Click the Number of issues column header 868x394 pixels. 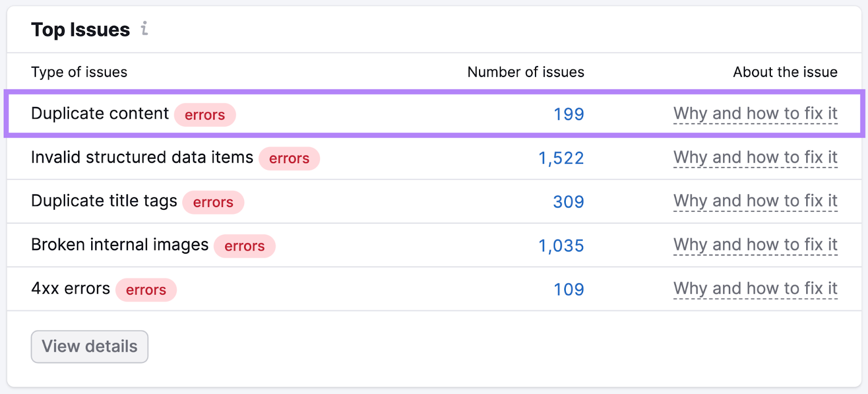click(526, 72)
